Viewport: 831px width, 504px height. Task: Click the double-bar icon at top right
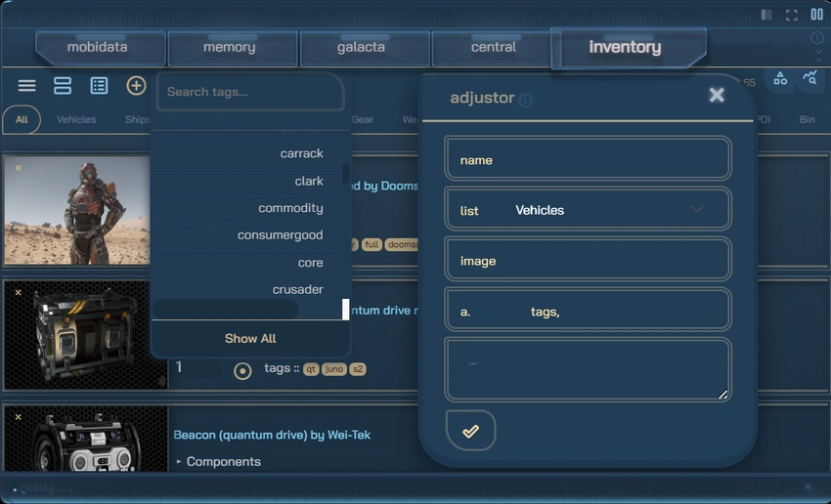point(816,15)
